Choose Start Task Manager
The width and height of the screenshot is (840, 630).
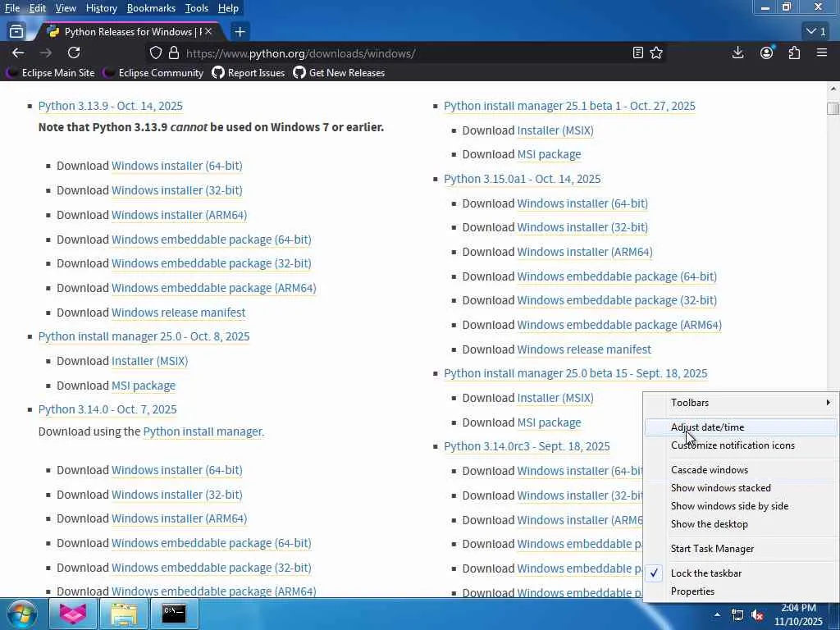point(741,549)
